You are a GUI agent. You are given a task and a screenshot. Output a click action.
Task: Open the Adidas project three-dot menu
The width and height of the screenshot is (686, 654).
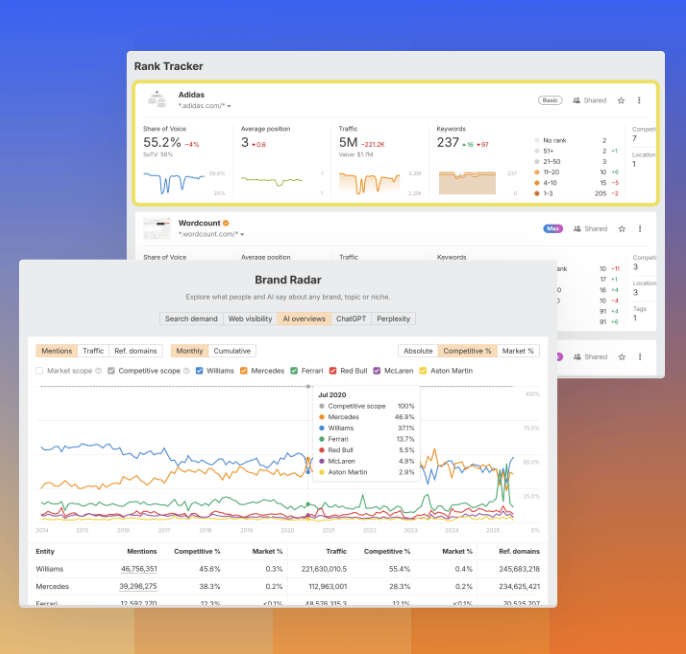[x=639, y=100]
